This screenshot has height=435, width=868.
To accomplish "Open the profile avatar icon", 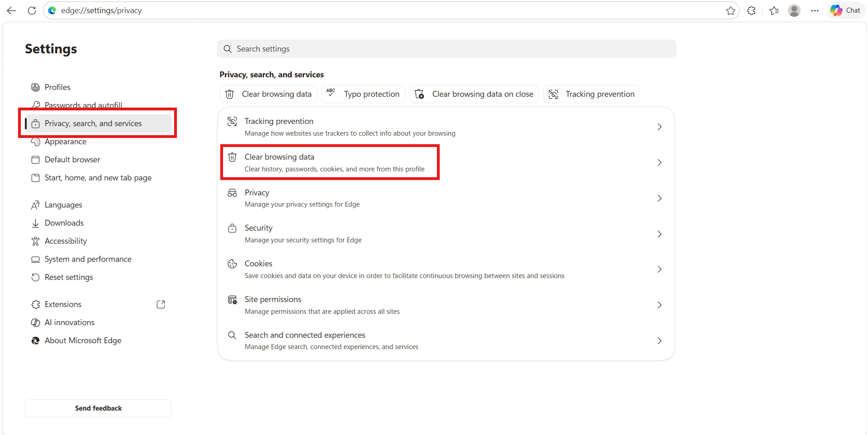I will [794, 10].
